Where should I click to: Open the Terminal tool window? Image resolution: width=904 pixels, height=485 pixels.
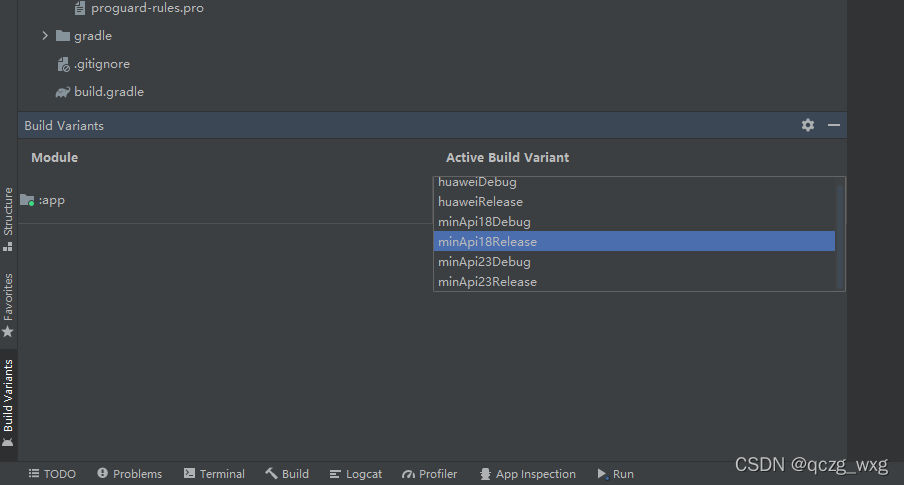point(214,474)
